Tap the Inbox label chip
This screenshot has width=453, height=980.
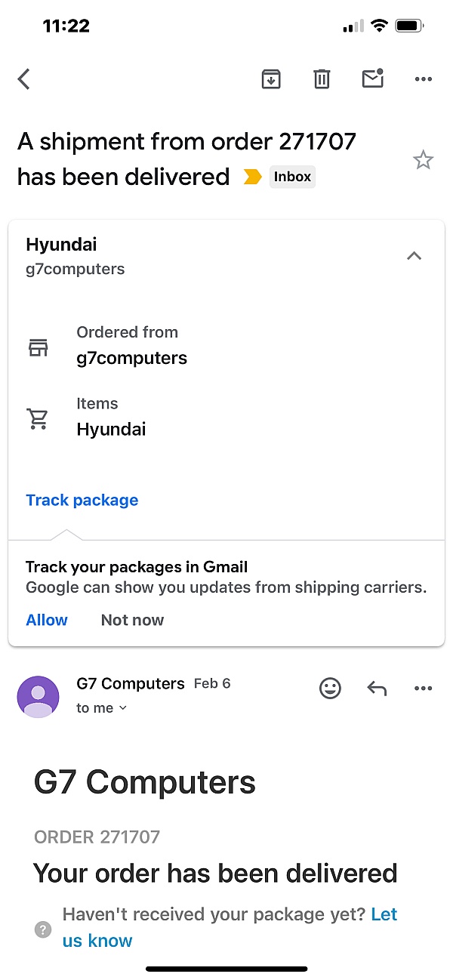pos(292,177)
